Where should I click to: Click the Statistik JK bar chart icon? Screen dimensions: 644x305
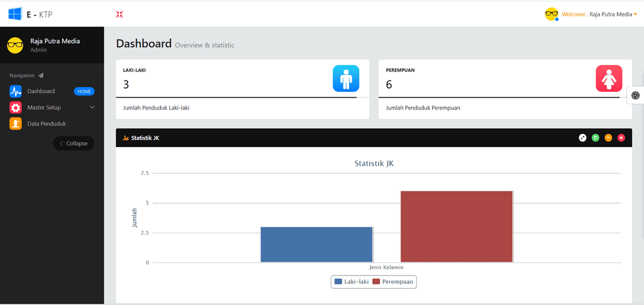[x=126, y=138]
